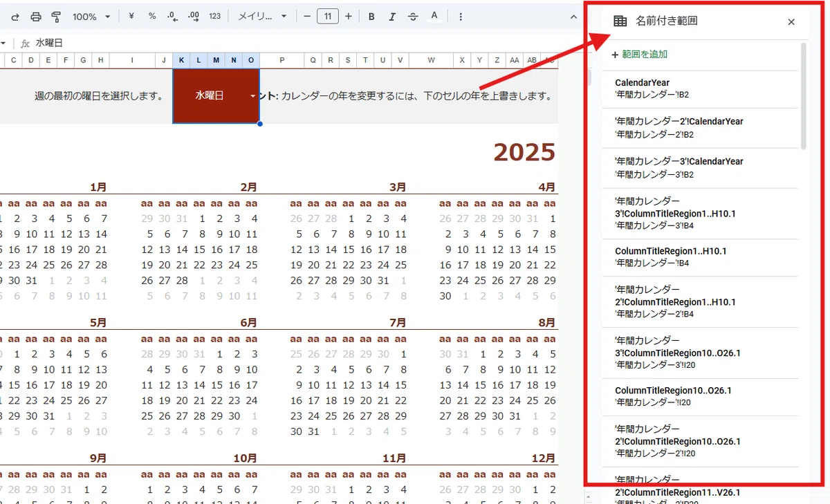The height and width of the screenshot is (504, 830).
Task: Open the 123 number format menu
Action: tap(215, 17)
